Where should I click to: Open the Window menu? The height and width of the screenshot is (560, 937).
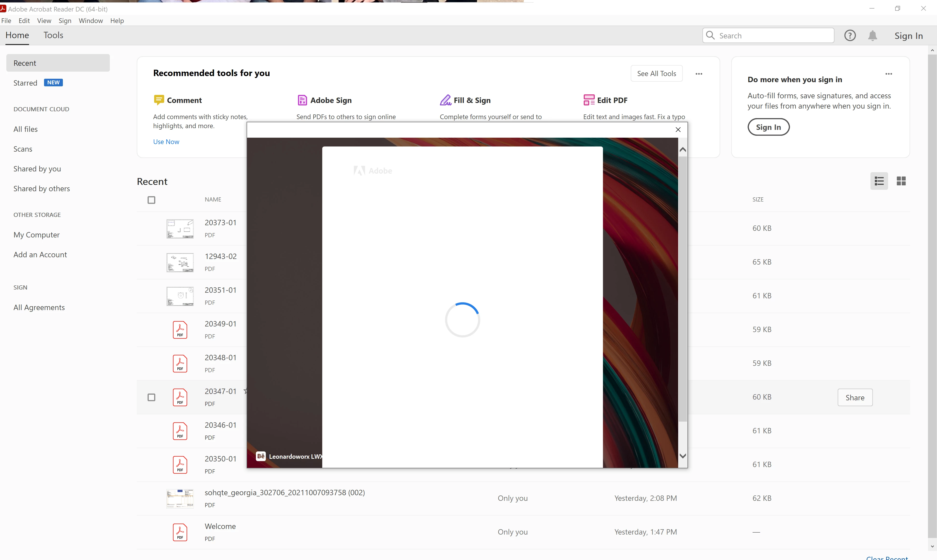91,21
